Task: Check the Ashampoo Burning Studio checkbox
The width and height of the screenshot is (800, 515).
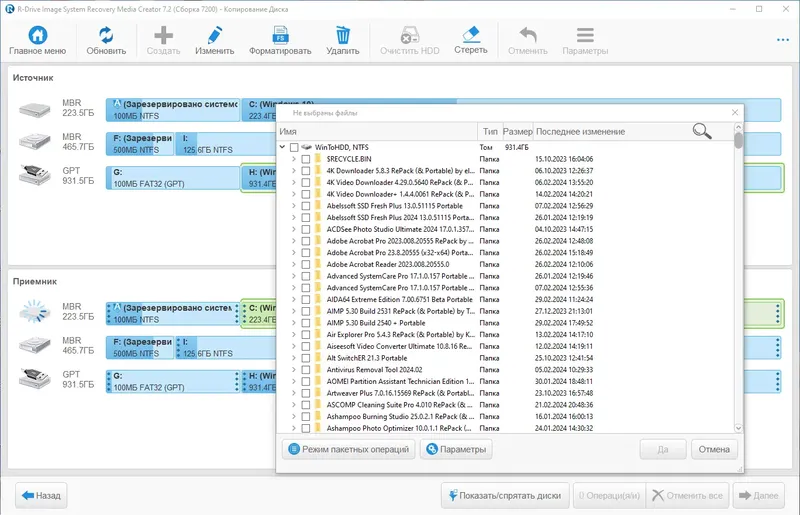Action: pyautogui.click(x=306, y=416)
